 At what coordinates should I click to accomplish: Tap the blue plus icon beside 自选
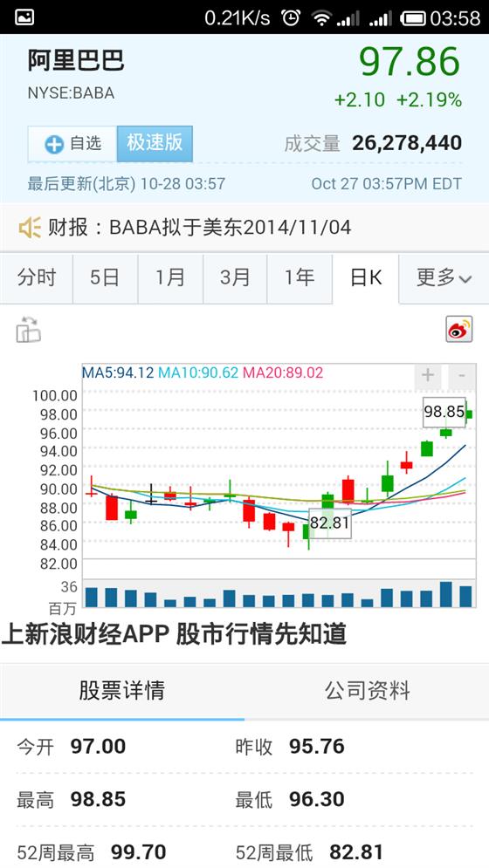click(54, 145)
